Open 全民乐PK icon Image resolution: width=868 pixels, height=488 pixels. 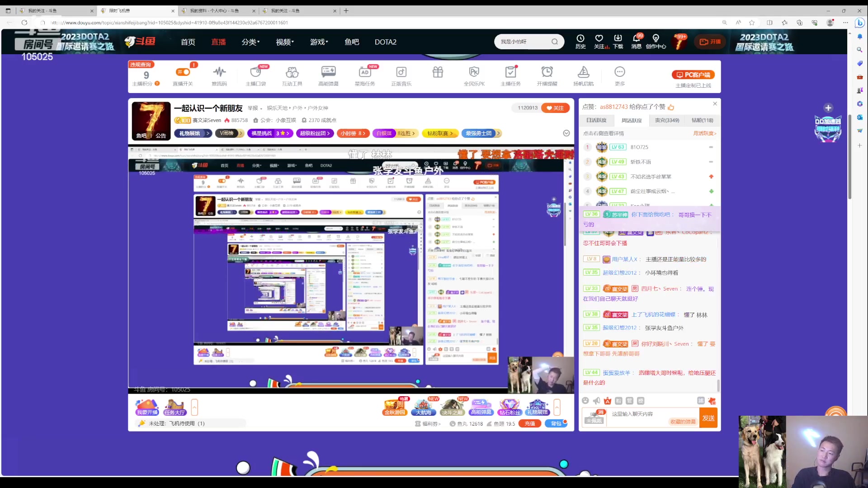[474, 76]
